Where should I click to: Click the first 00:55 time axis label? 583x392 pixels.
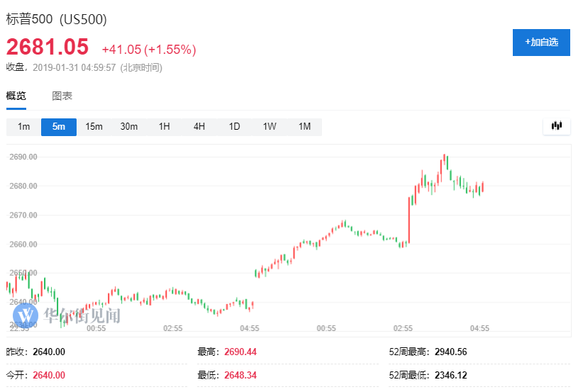point(96,328)
